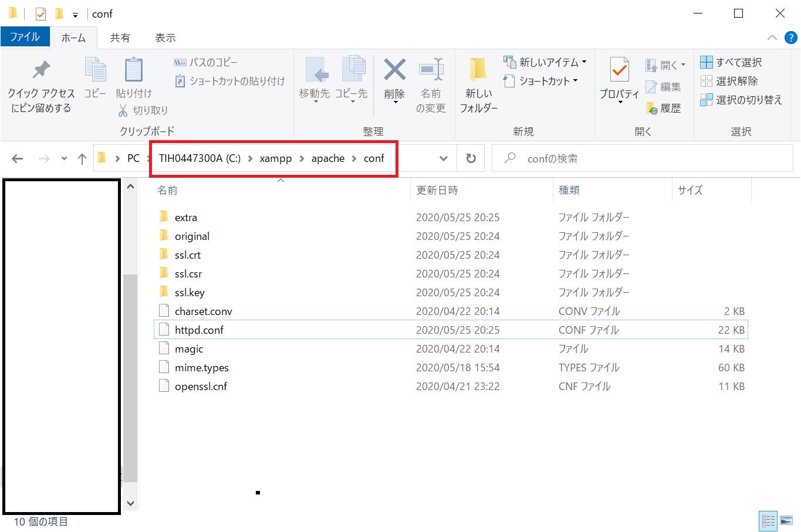Switch to the Home (ホーム) tab
The image size is (801, 532).
tap(74, 38)
